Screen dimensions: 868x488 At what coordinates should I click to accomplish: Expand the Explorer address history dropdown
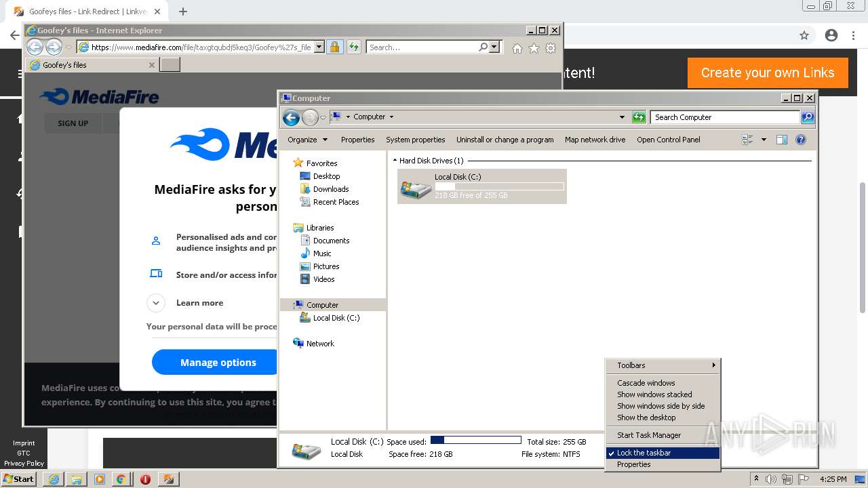click(x=622, y=117)
